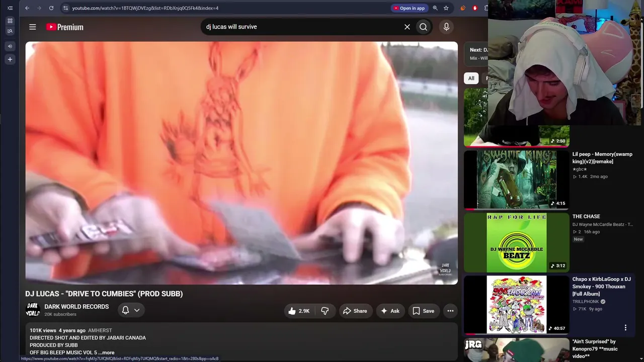Open THE CHASE thumbnail
Screen dimensions: 644x362
tap(517, 243)
